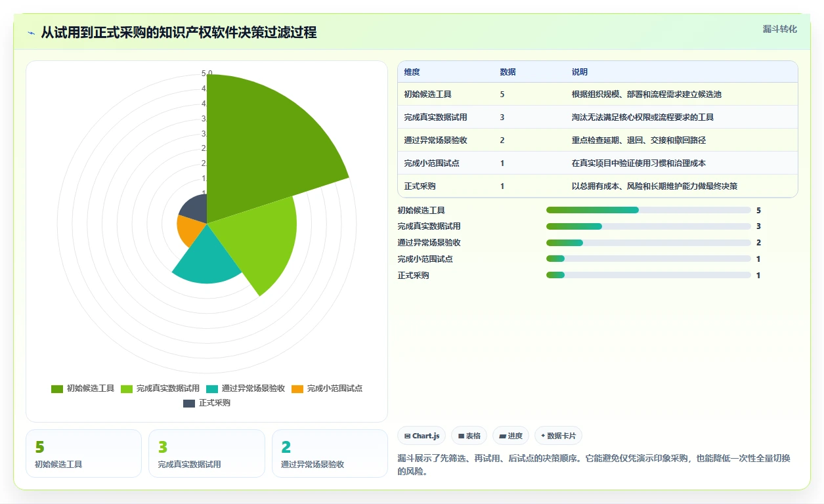The width and height of the screenshot is (824, 504).
Task: Select the 表格 chip
Action: (469, 436)
